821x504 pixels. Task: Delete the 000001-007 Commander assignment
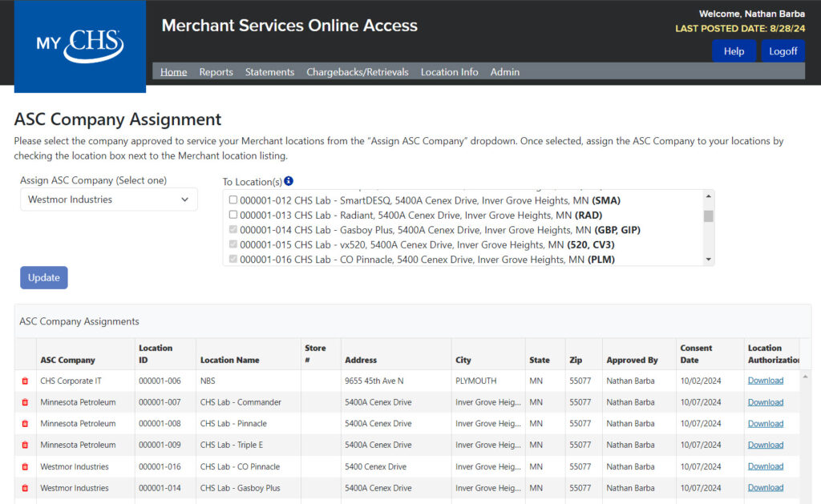25,402
